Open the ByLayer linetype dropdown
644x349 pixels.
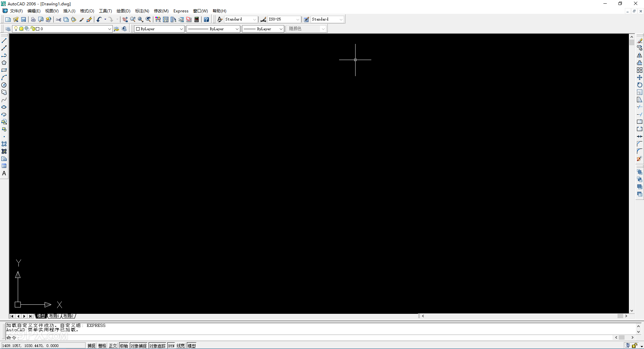(x=236, y=29)
